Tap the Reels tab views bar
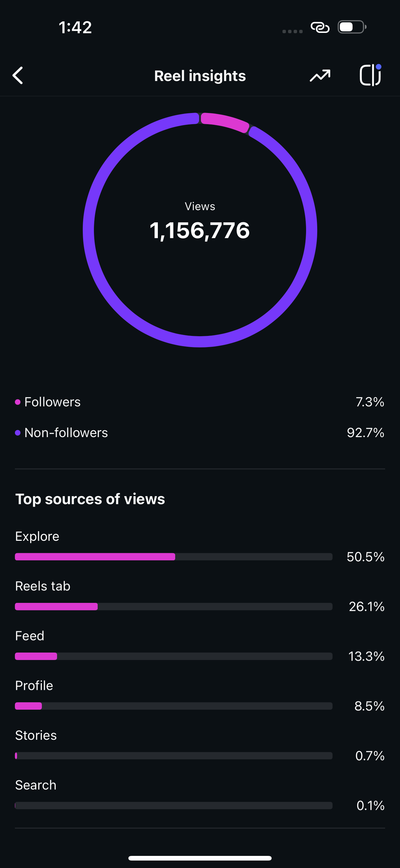 [174, 607]
